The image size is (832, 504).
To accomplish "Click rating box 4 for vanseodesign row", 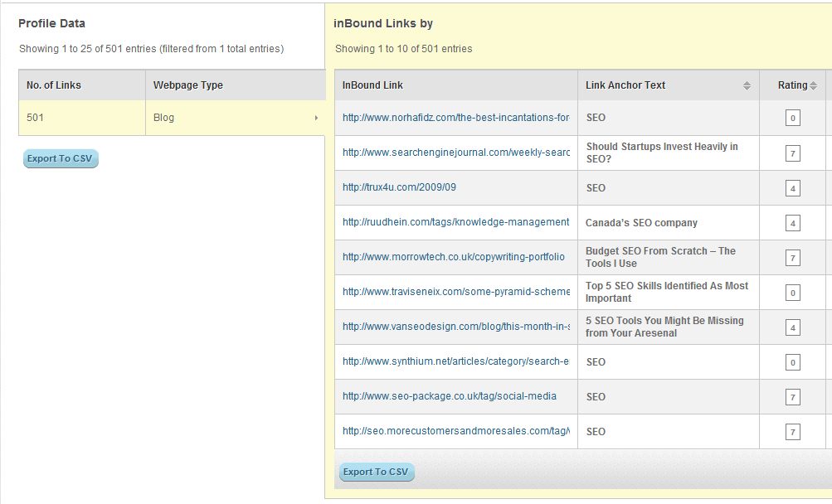I will (x=793, y=328).
